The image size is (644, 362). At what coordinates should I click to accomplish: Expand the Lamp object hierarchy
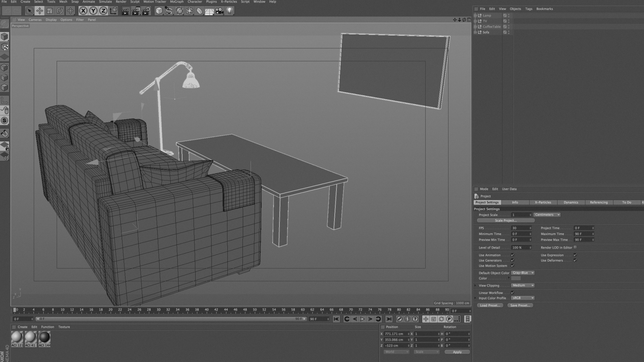tap(475, 15)
